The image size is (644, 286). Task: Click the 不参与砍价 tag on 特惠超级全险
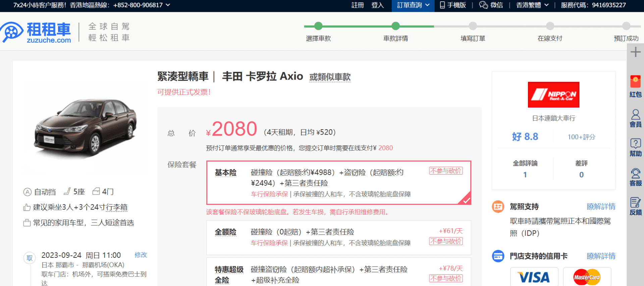(x=446, y=278)
